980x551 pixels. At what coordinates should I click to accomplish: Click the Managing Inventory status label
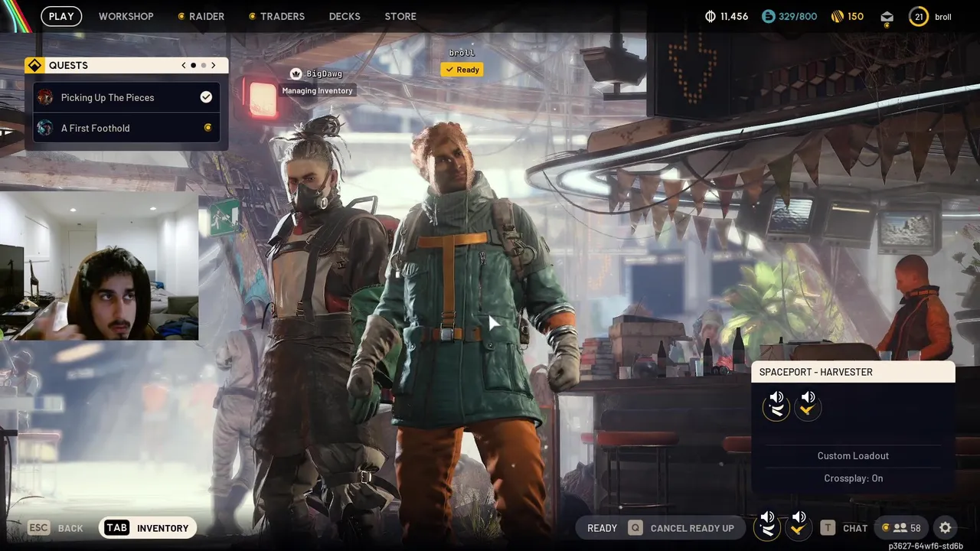pos(317,90)
